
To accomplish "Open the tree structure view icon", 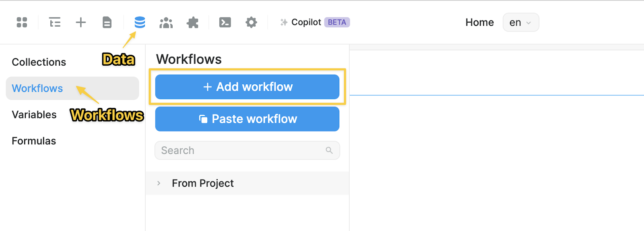I will [55, 22].
